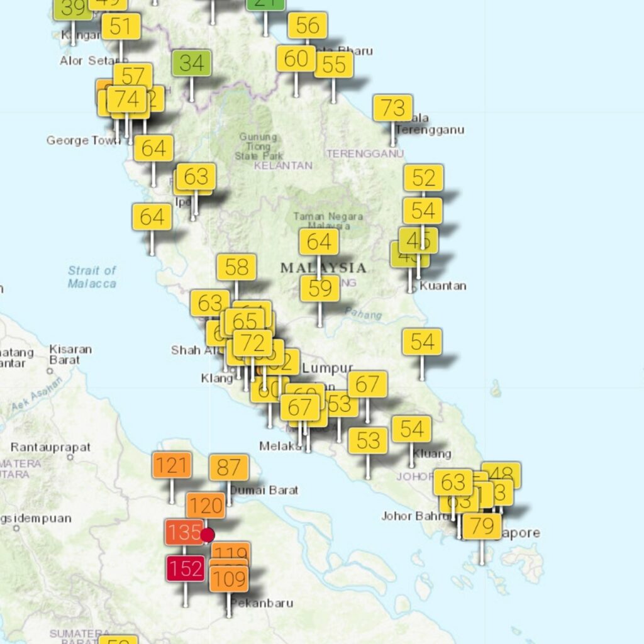Select the Rantauprapat label
Viewport: 644px width, 644px height.
point(50,447)
